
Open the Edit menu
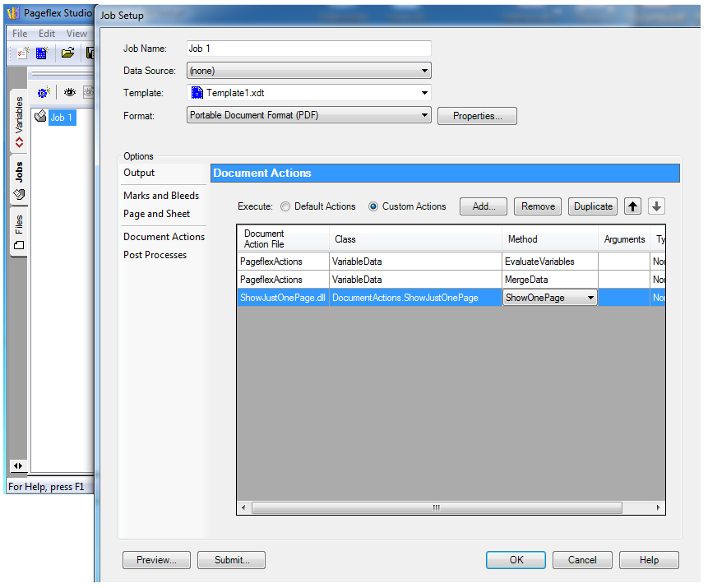(x=47, y=34)
